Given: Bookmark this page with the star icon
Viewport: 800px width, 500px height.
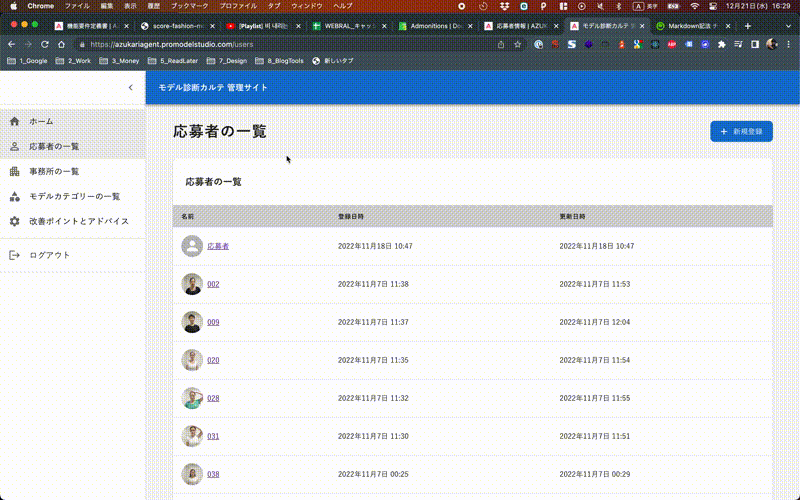Looking at the screenshot, I should (x=517, y=44).
